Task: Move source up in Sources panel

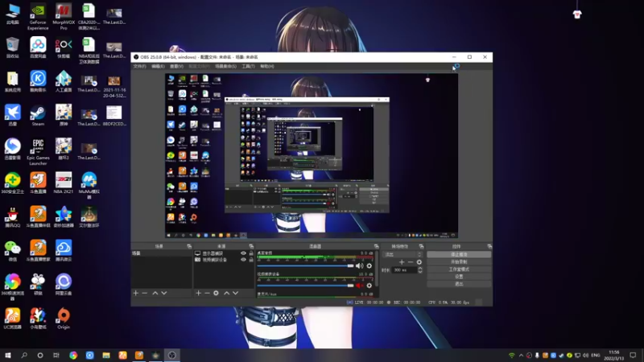Action: click(x=227, y=293)
